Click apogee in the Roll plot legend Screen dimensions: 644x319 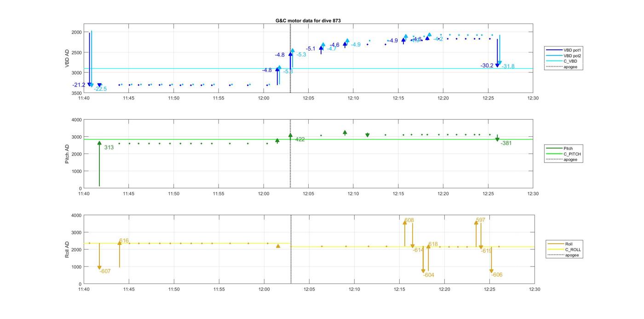(564, 255)
